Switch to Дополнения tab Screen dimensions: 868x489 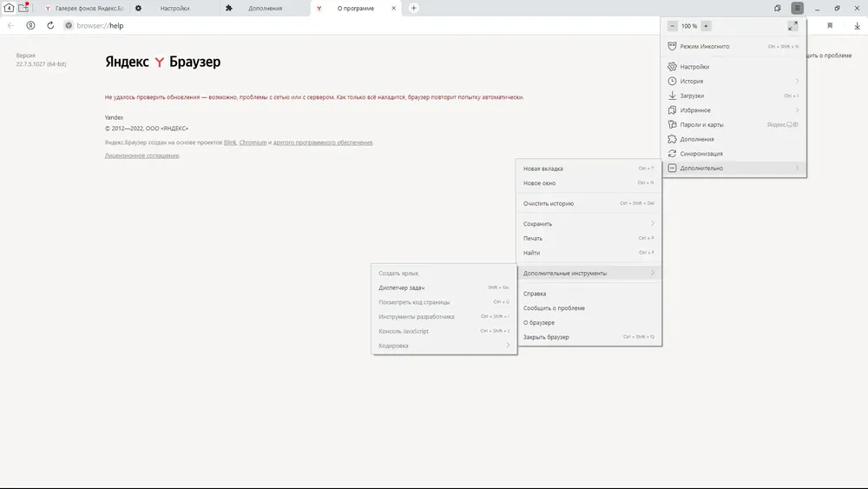(265, 9)
